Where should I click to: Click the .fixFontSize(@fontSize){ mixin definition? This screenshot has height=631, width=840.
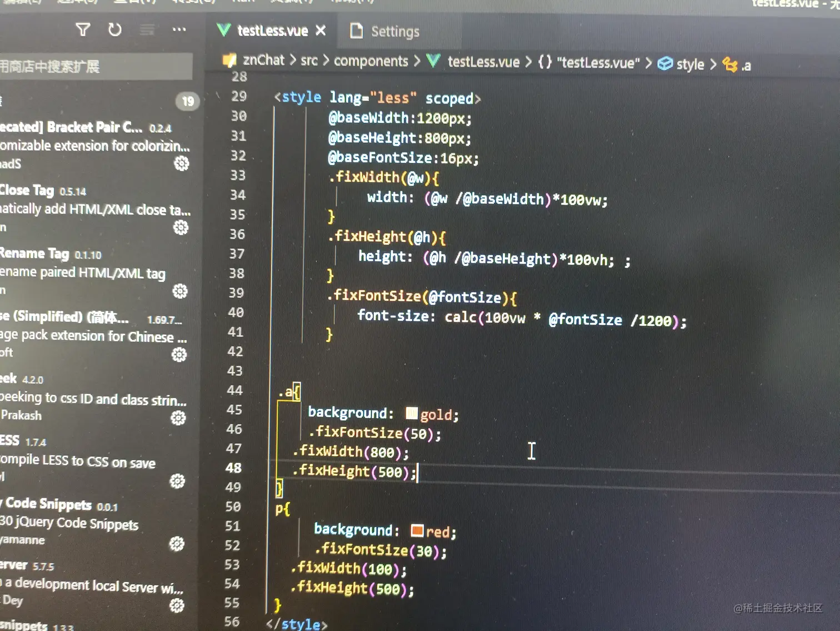point(423,296)
